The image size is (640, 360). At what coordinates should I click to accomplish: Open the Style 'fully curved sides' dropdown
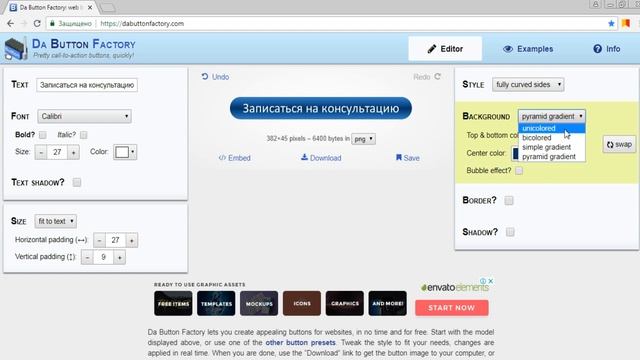(x=528, y=84)
